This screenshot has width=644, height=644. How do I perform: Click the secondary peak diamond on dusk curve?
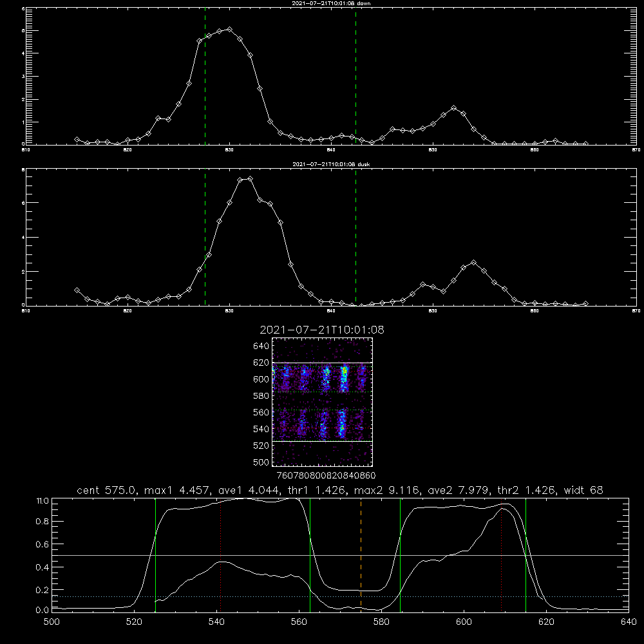click(x=473, y=263)
